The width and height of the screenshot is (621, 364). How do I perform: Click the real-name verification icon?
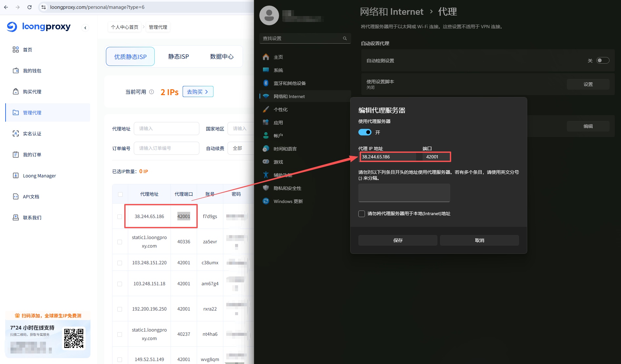[16, 133]
